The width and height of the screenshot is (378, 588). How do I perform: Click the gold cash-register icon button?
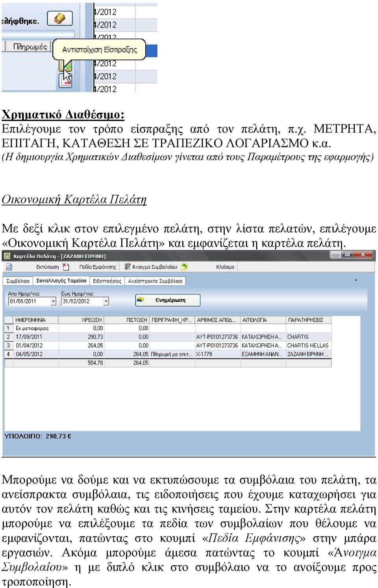tap(60, 19)
